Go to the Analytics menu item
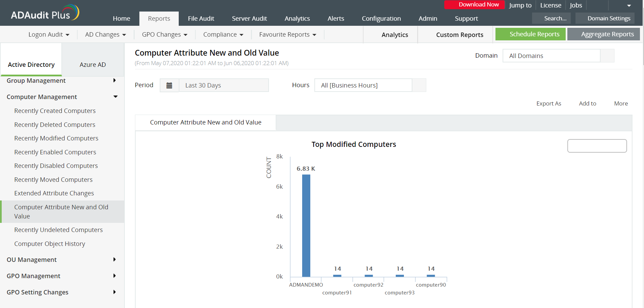This screenshot has width=644, height=308. [297, 18]
